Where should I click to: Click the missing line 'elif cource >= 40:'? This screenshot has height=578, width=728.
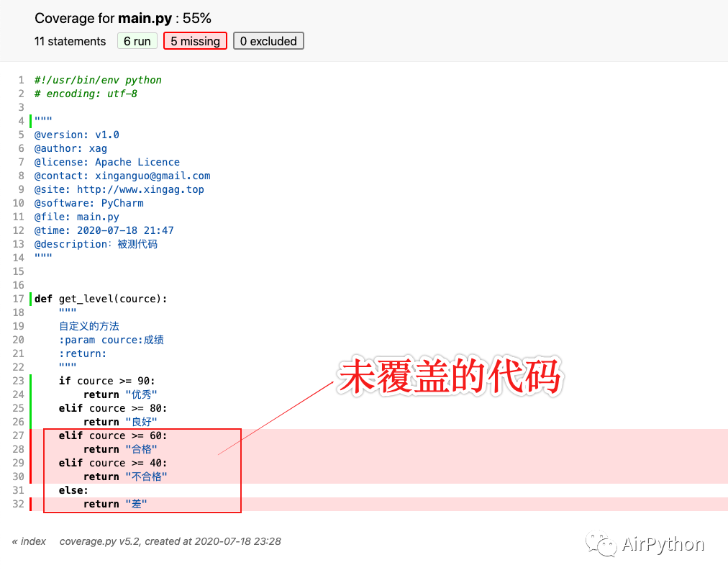pyautogui.click(x=113, y=464)
